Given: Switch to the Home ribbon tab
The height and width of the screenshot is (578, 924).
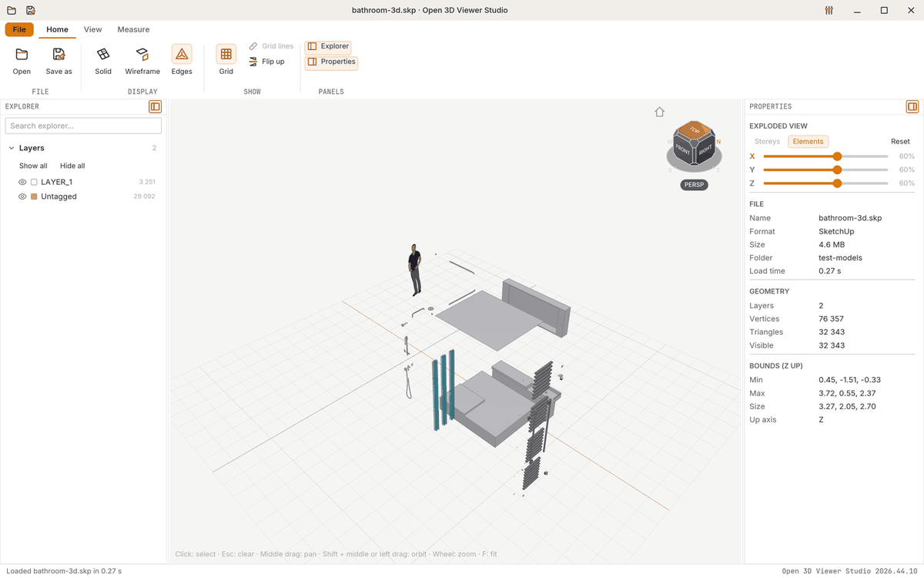Looking at the screenshot, I should coord(57,29).
